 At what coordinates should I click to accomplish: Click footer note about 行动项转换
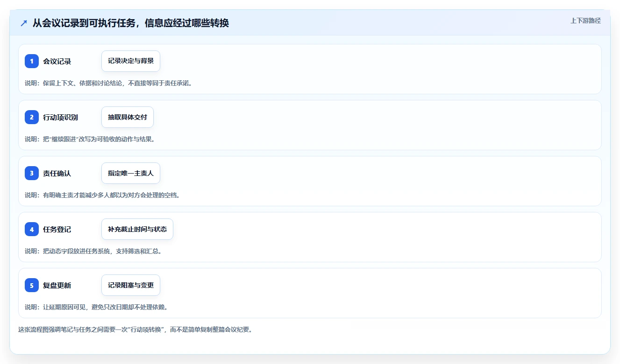(135, 329)
